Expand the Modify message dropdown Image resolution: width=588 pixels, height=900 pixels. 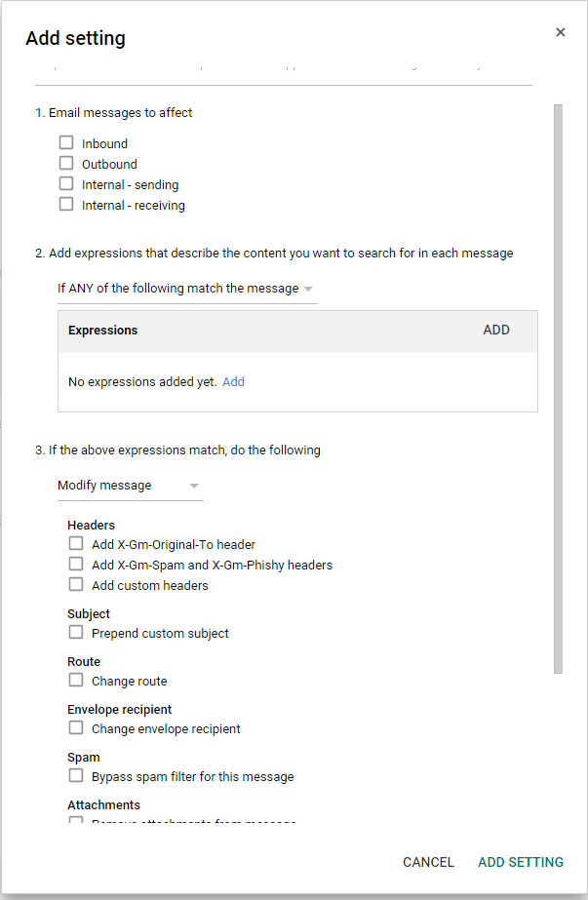(129, 486)
